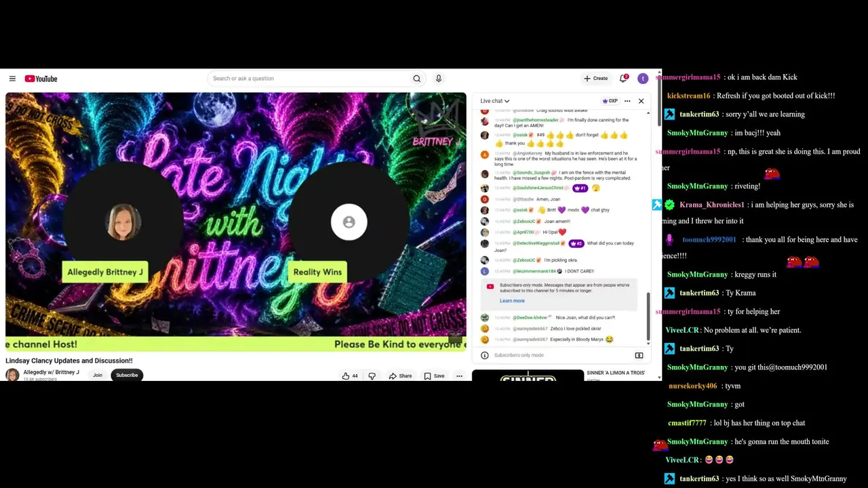This screenshot has height=488, width=868.
Task: Open more actions under the video
Action: click(x=459, y=375)
